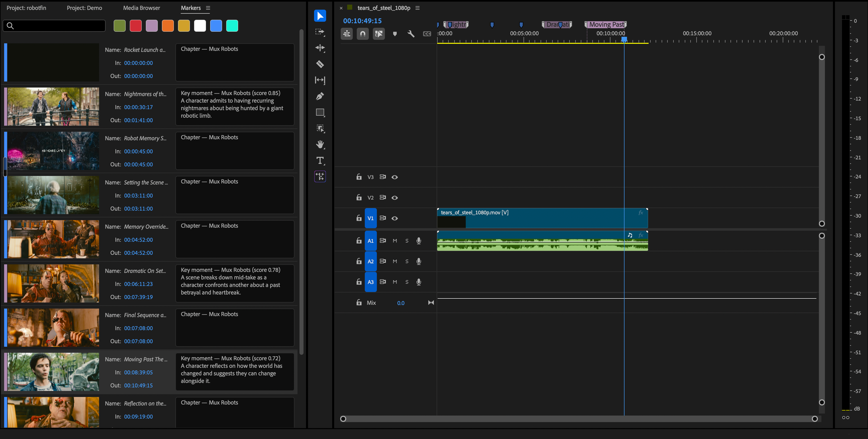Screen dimensions: 868x439
Task: Filter markers by cyan color
Action: [x=232, y=26]
